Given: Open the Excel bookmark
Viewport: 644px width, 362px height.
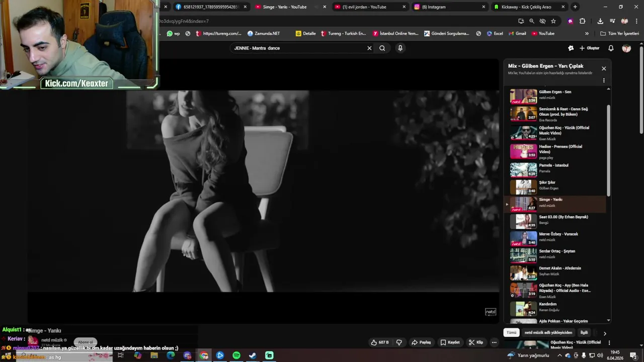Looking at the screenshot, I should 495,34.
